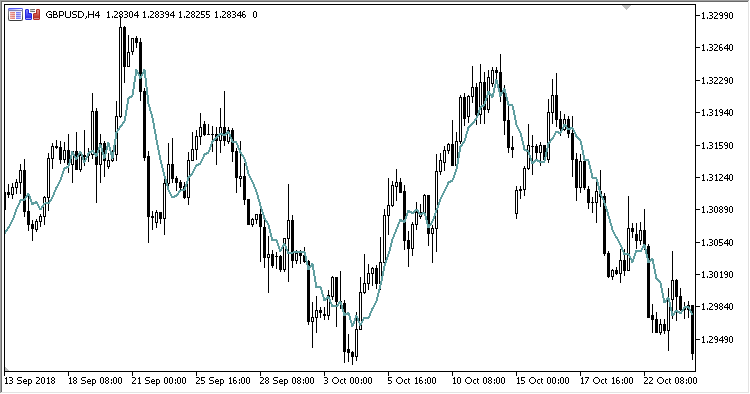Click the 18 Sep 08:00 time label
The height and width of the screenshot is (394, 750).
95,381
